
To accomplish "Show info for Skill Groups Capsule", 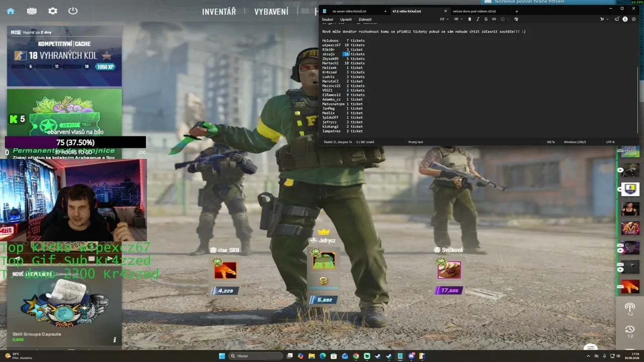I will coord(114,339).
